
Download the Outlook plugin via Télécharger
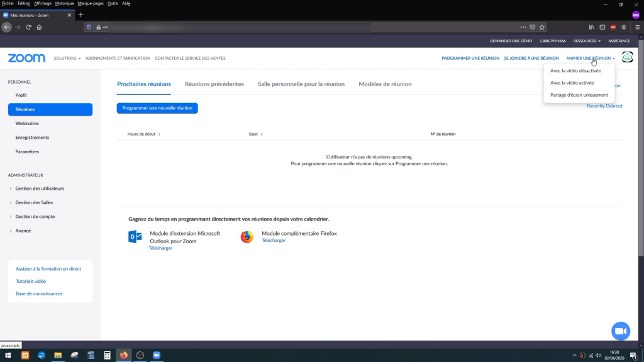click(x=160, y=248)
